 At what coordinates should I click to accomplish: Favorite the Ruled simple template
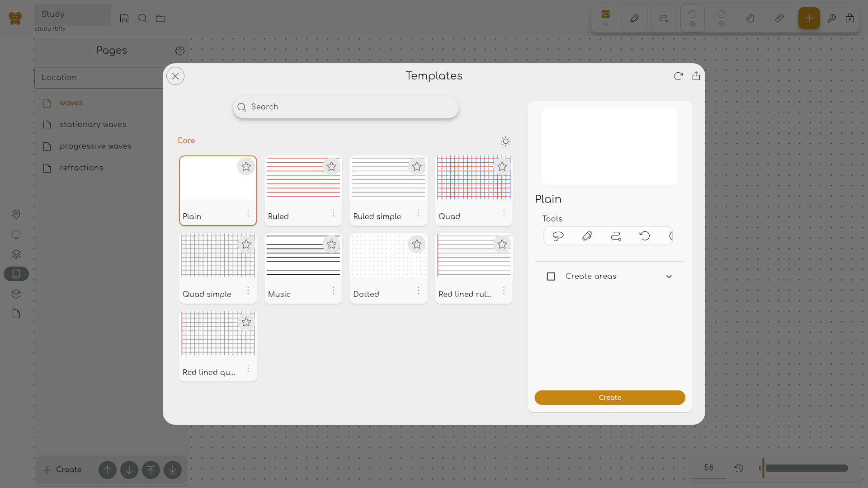[x=417, y=167]
